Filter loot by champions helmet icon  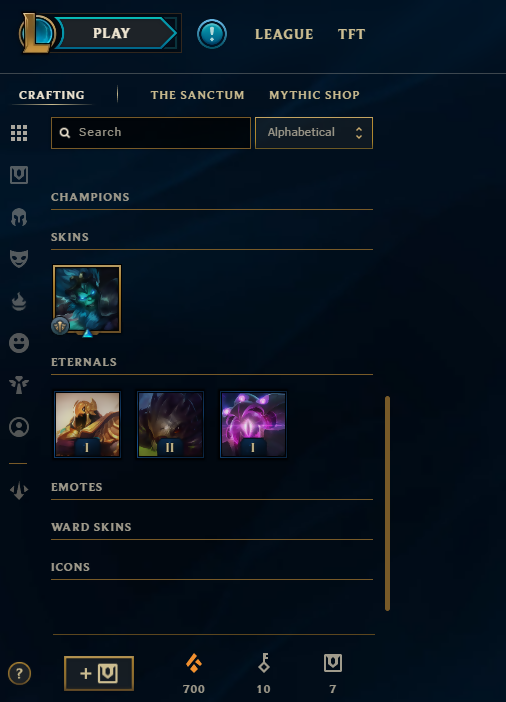tap(19, 217)
